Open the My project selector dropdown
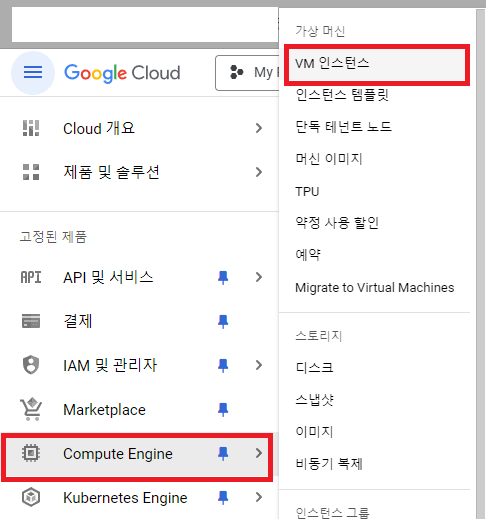Image resolution: width=486 pixels, height=519 pixels. 247,73
